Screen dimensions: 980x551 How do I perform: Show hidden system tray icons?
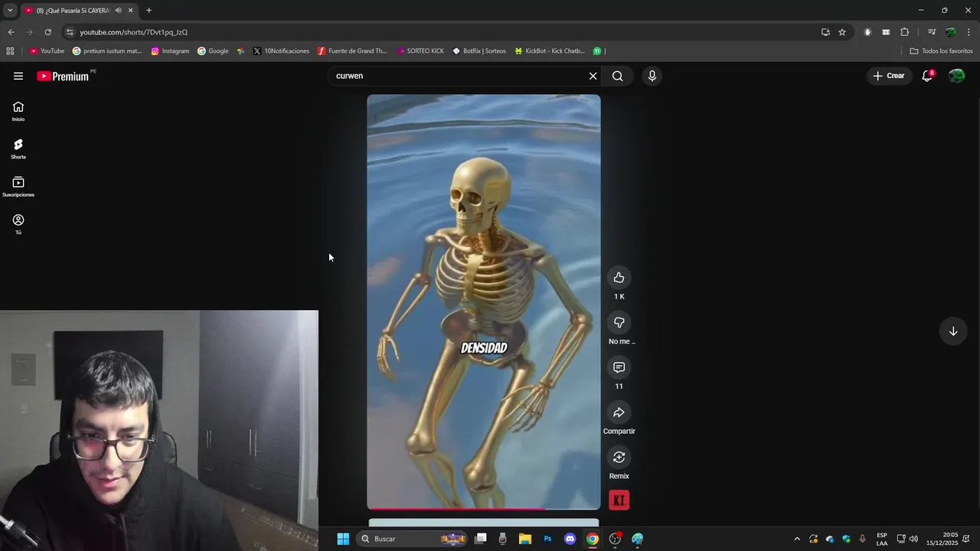point(797,539)
